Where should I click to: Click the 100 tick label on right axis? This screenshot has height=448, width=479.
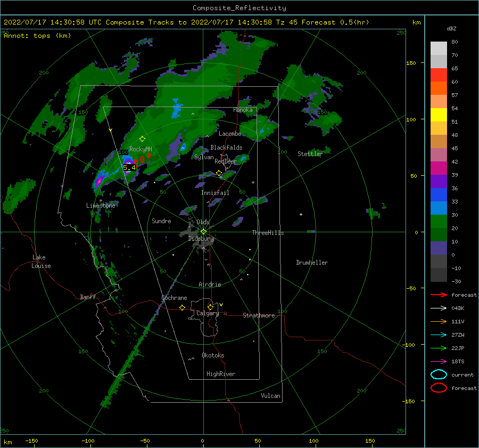coord(411,119)
